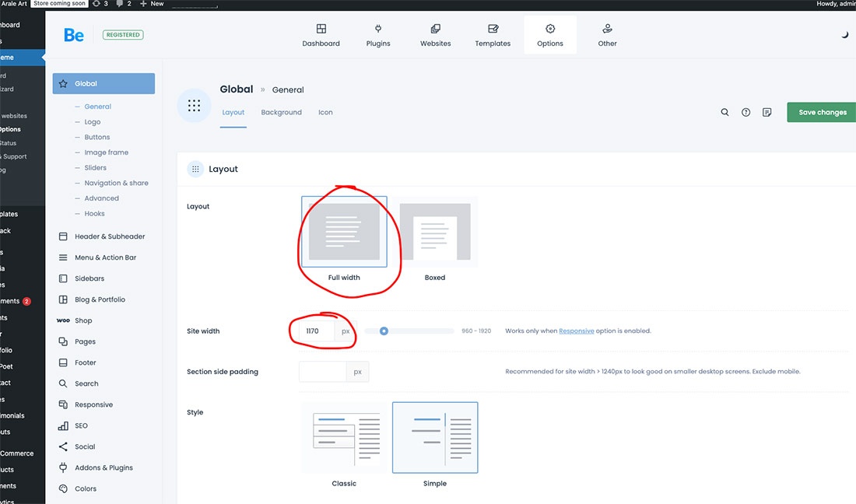Open the Websites icon in top navigation
Screen dimensions: 856x504
(x=435, y=29)
